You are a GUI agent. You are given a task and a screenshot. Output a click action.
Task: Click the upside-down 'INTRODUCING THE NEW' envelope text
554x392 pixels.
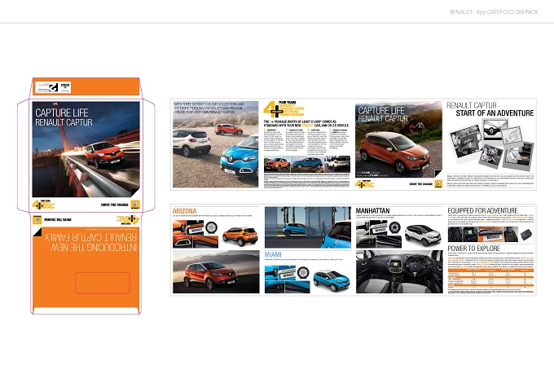tap(94, 248)
